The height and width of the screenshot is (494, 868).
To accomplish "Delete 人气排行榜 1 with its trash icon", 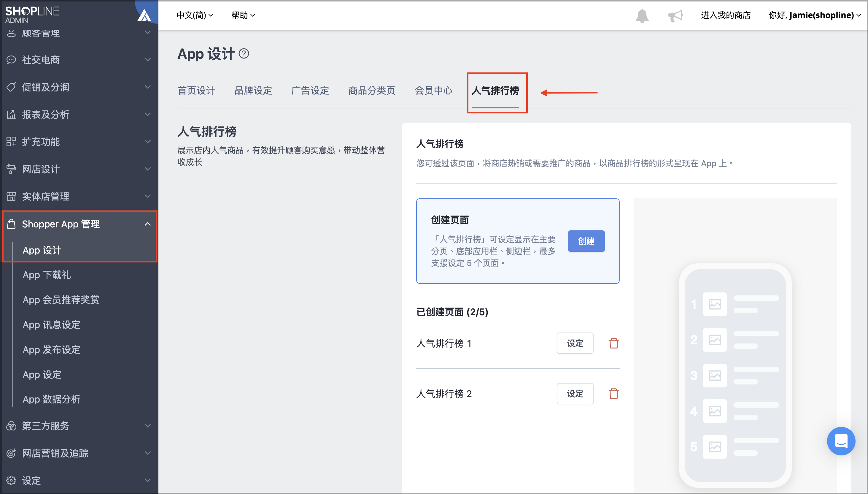I will (613, 343).
